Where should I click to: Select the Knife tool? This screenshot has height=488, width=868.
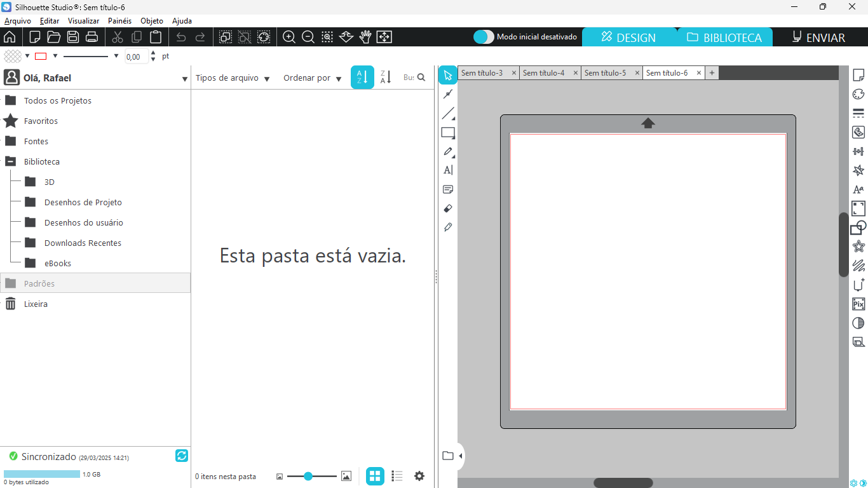448,227
